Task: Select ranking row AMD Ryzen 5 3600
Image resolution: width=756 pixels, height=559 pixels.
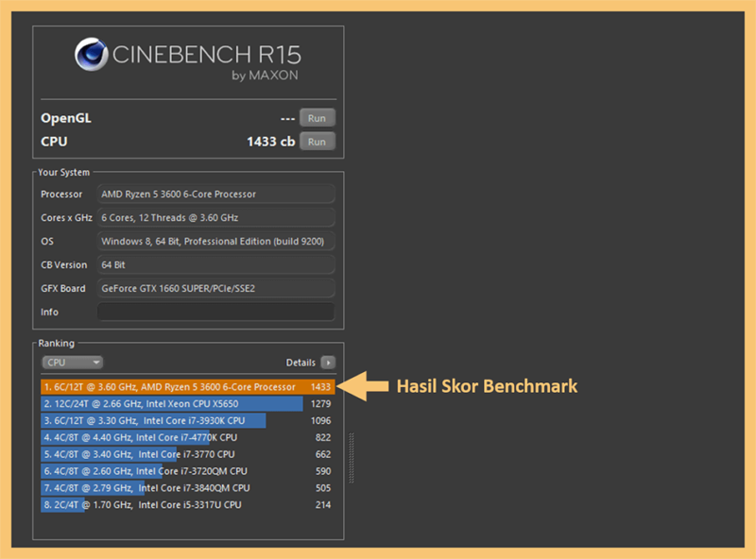Action: (187, 387)
